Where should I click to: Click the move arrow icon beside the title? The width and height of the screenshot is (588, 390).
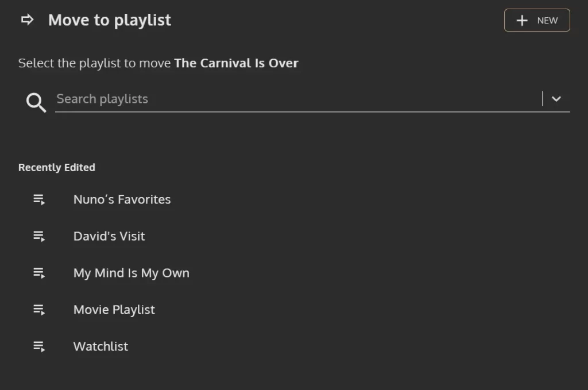coord(28,20)
